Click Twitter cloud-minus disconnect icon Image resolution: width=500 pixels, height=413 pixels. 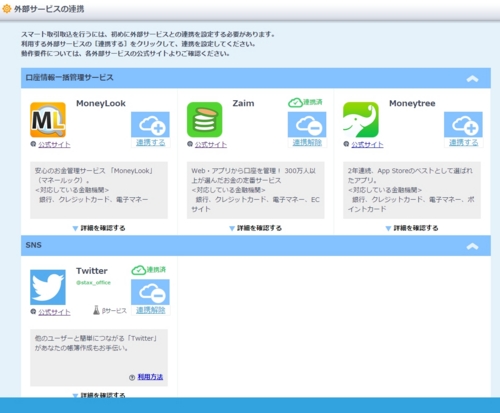150,292
